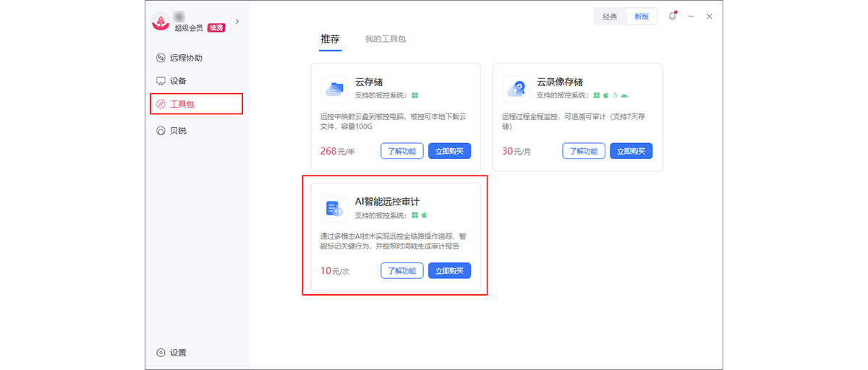The image size is (868, 370).
Task: Click the Apple icon on 云录像存储 card
Action: point(606,95)
